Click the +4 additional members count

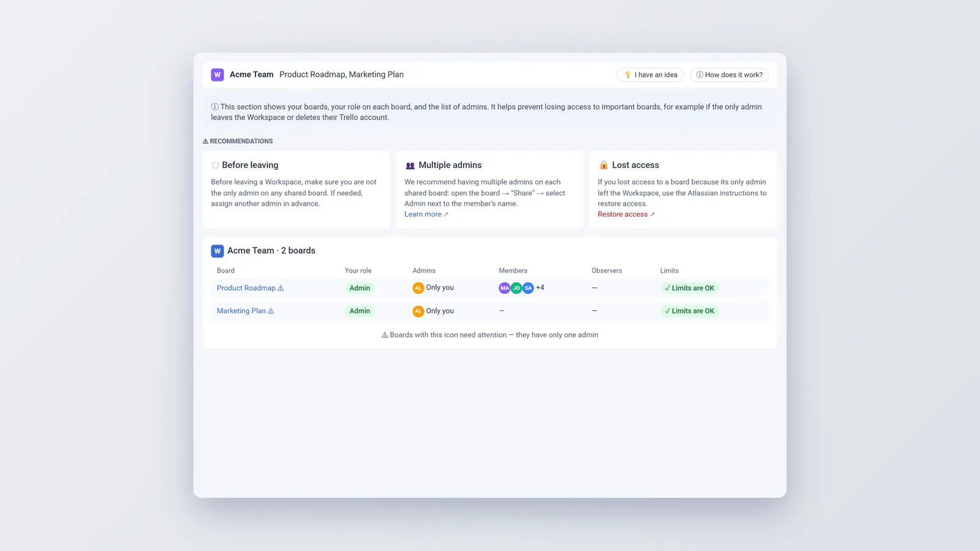pos(540,288)
